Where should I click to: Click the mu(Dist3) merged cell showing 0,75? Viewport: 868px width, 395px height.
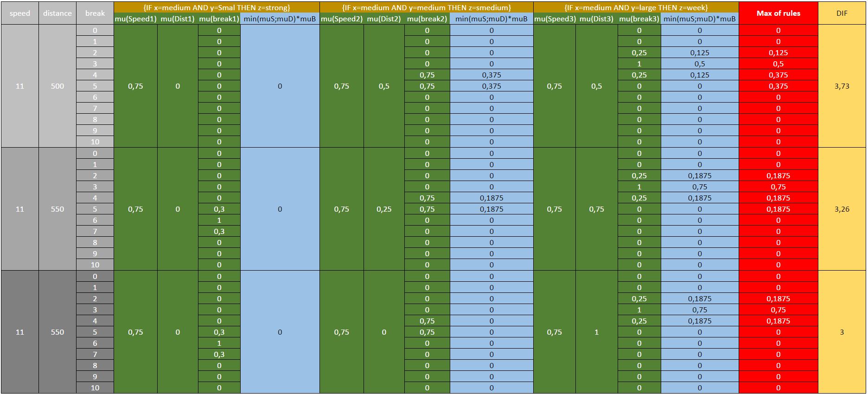596,209
